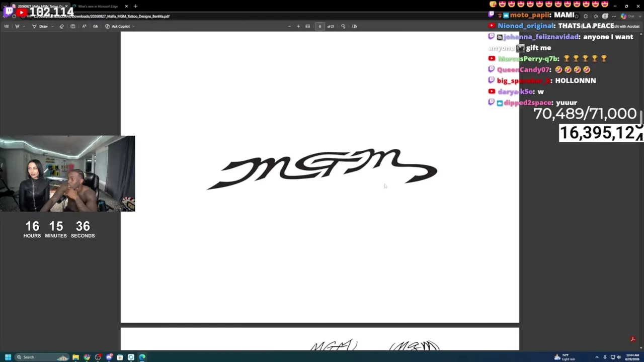644x362 pixels.
Task: Click the taskbar clock and date
Action: coord(631,357)
